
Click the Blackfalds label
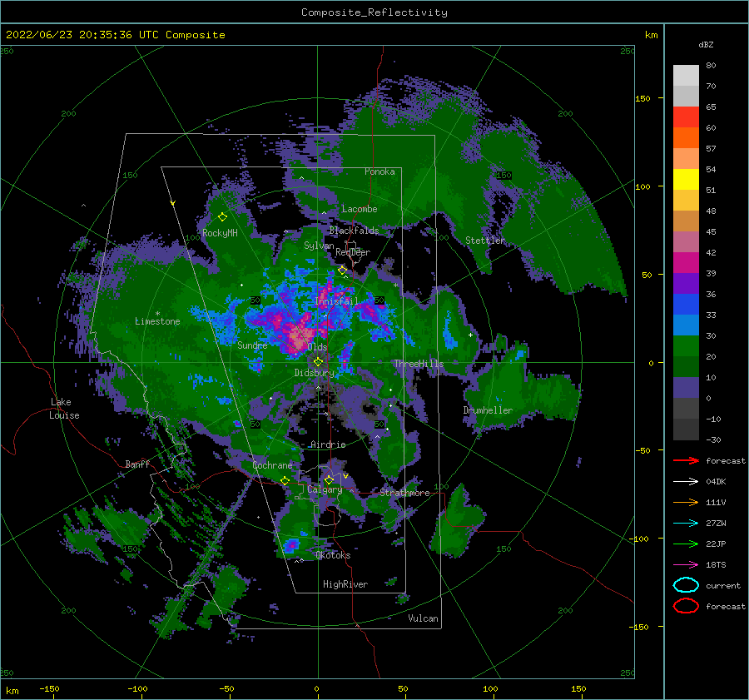pos(354,231)
